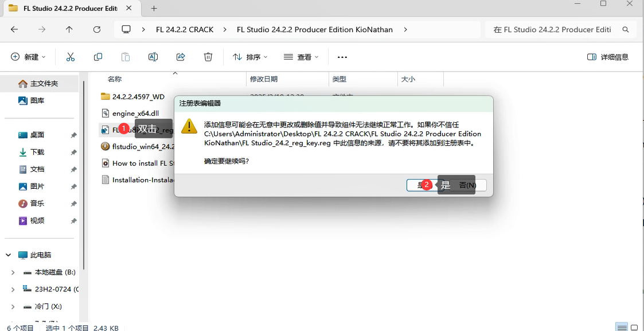Open the three-dot more options menu
Image resolution: width=644 pixels, height=331 pixels.
pos(342,57)
